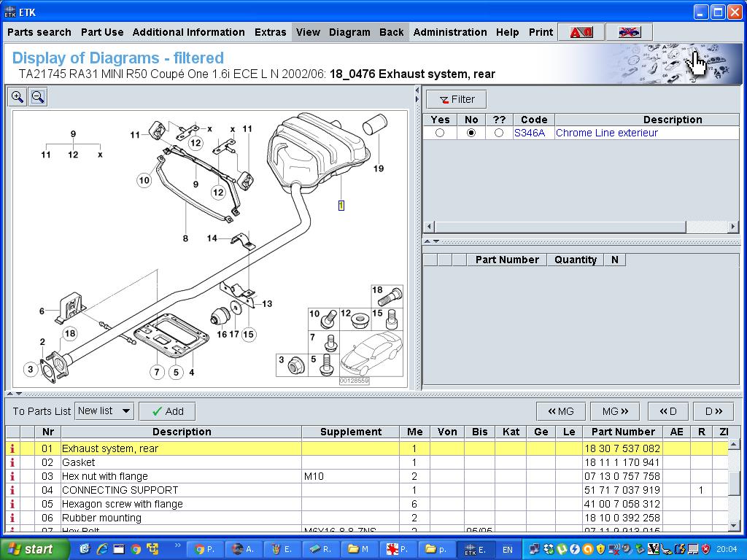Click the Filter button

(457, 99)
